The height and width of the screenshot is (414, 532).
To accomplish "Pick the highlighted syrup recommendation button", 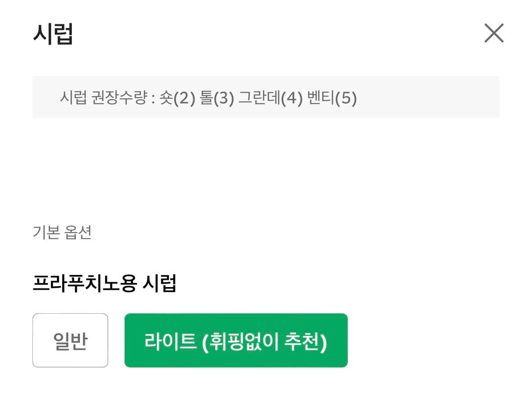I will [x=236, y=340].
